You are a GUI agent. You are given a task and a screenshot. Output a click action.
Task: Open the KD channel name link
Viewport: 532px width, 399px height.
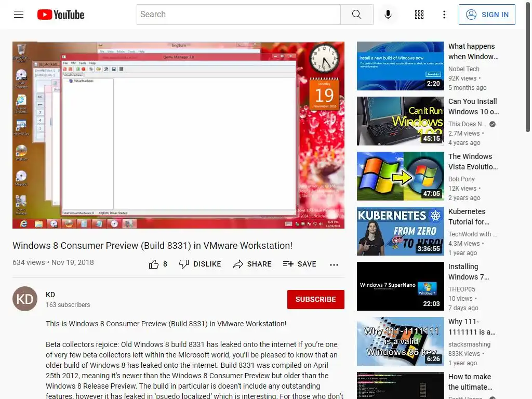(x=50, y=295)
